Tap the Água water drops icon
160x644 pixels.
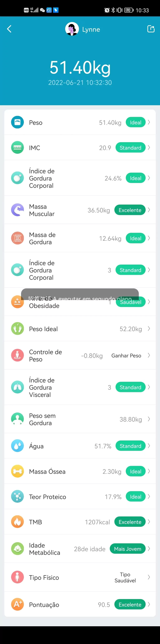(x=17, y=446)
